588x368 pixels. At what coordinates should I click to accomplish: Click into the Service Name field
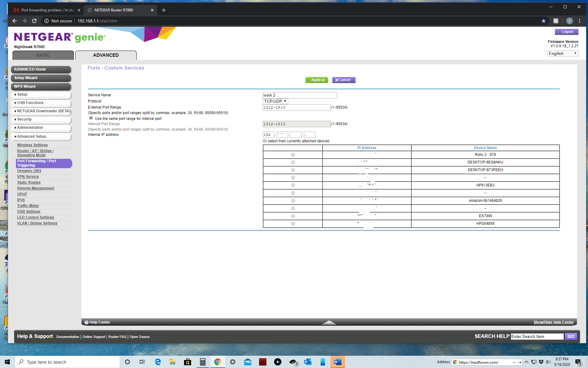[x=300, y=95]
